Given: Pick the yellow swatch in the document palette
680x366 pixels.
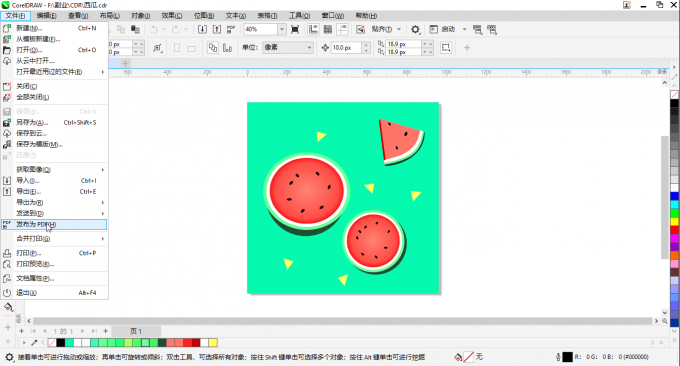Looking at the screenshot, I should (213, 343).
